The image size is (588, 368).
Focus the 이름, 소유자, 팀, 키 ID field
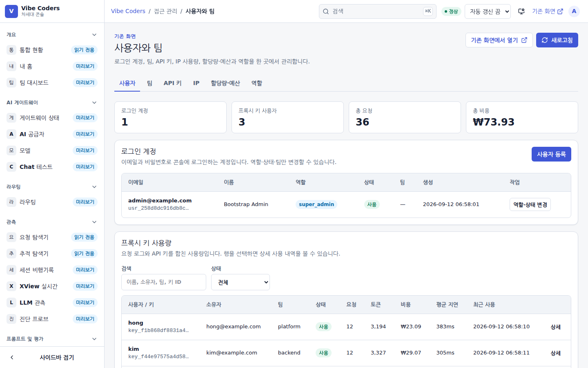click(164, 282)
